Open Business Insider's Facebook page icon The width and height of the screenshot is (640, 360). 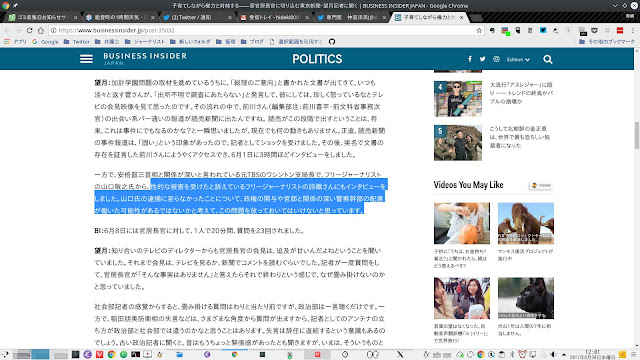tap(470, 59)
